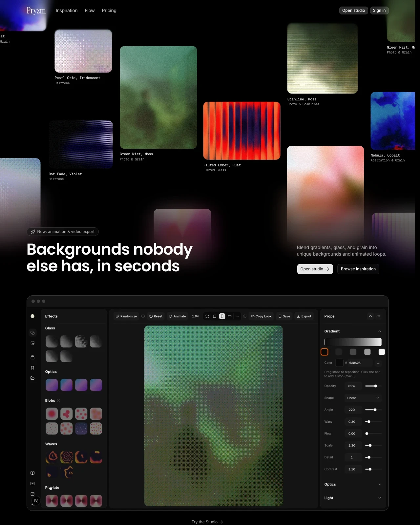Select the square aspect ratio option
This screenshot has height=525, width=420.
tap(215, 316)
